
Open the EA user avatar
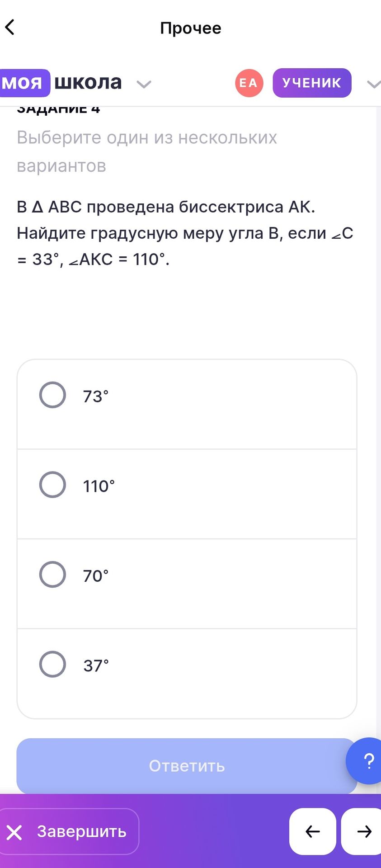tap(249, 83)
